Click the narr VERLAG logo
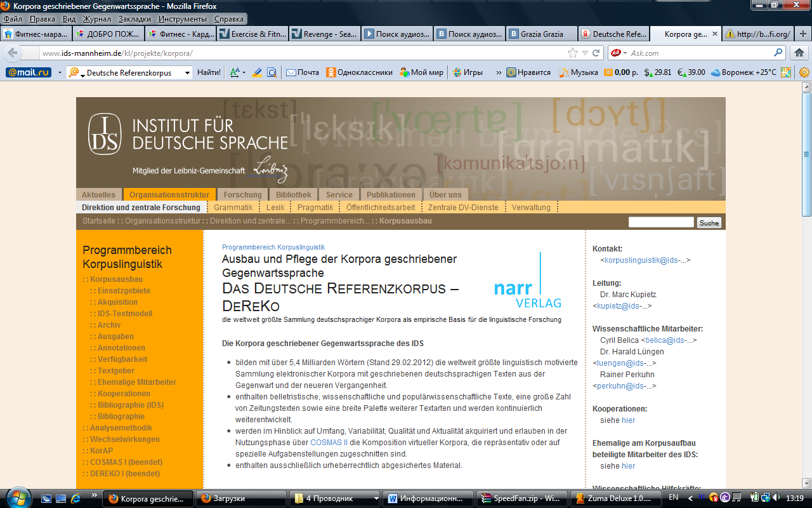812x508 pixels. [x=528, y=281]
